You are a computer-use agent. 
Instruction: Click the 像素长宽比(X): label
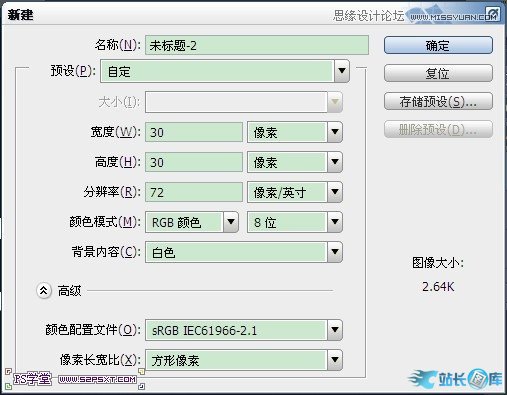[x=100, y=360]
